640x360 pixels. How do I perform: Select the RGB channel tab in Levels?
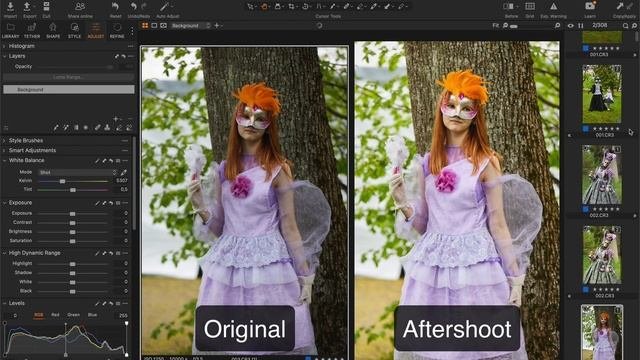[39, 315]
